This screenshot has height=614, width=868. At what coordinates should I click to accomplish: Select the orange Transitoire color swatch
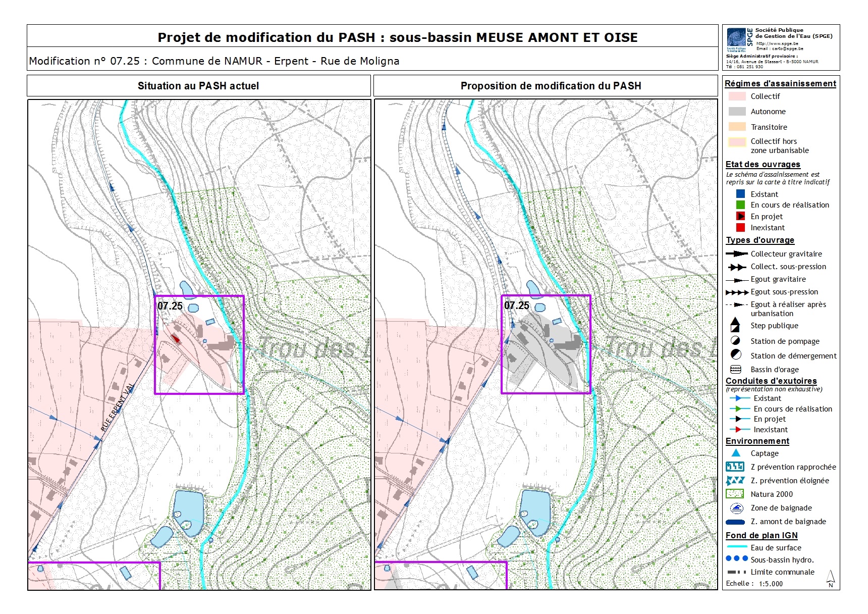tap(737, 127)
